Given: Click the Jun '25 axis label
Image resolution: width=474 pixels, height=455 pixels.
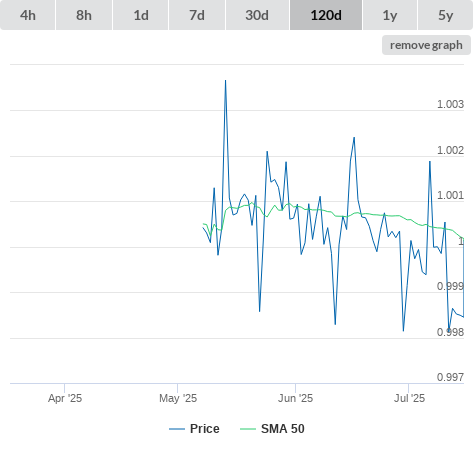Looking at the screenshot, I should (295, 398).
